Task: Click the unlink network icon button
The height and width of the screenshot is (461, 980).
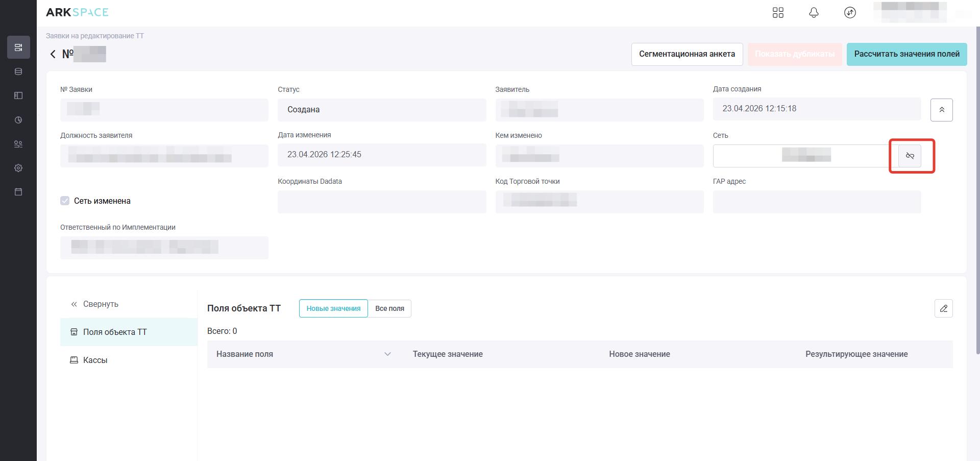Action: (910, 156)
